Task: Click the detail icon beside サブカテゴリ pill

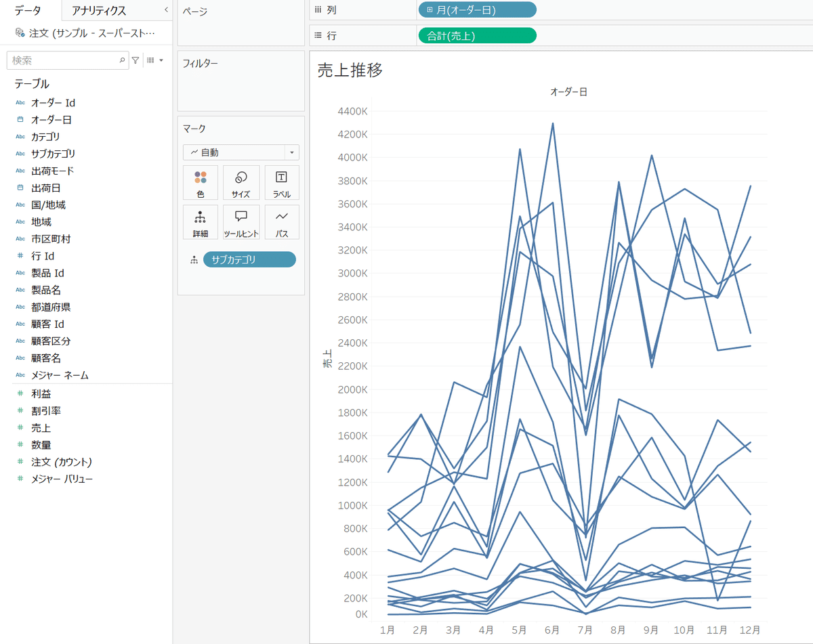Action: 194,259
